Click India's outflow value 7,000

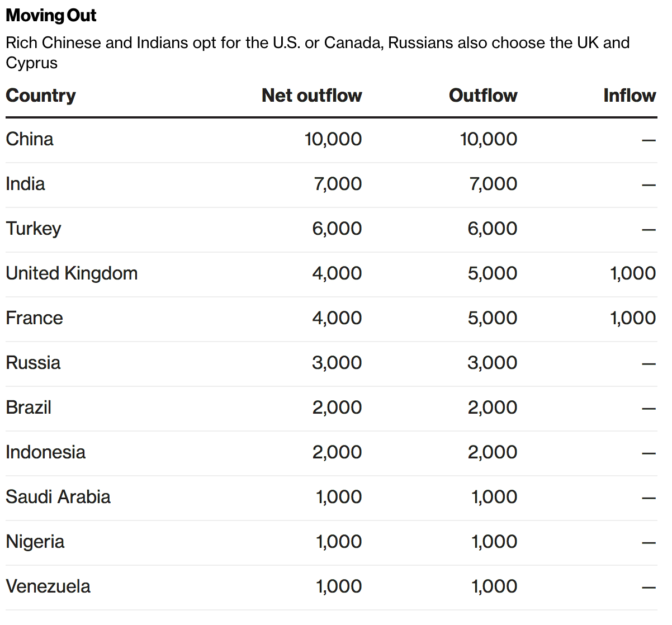pos(493,184)
